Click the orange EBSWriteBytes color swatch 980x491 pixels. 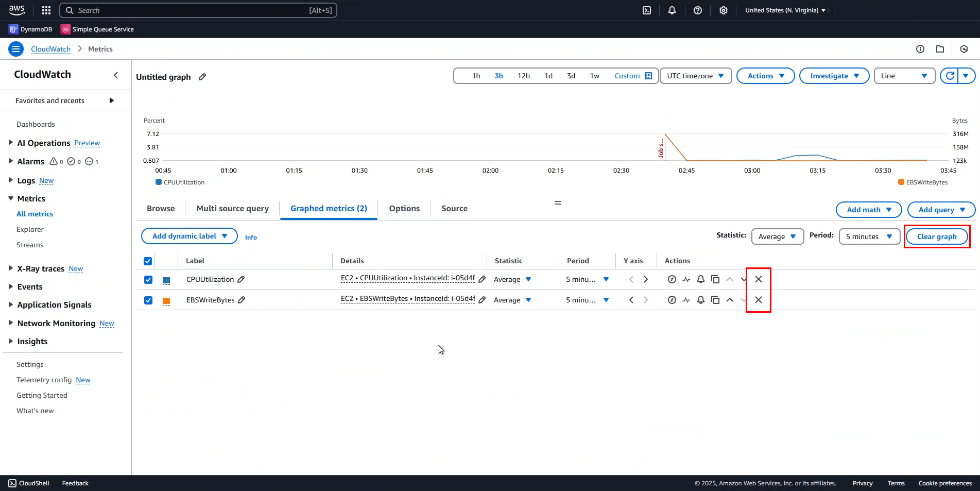(166, 301)
